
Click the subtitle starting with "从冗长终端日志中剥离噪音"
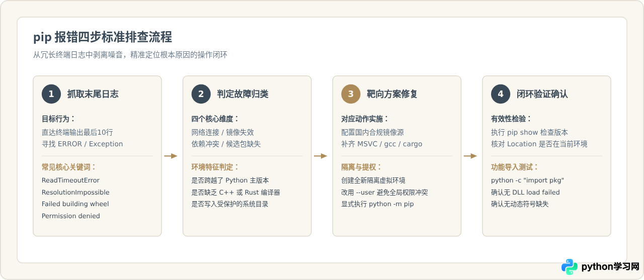pos(130,55)
